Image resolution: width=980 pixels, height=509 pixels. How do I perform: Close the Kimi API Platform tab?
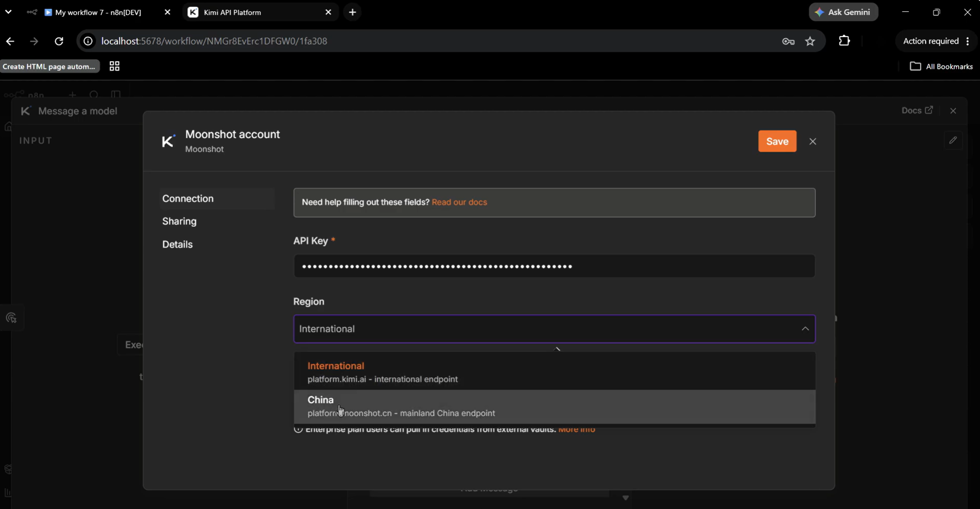tap(328, 12)
